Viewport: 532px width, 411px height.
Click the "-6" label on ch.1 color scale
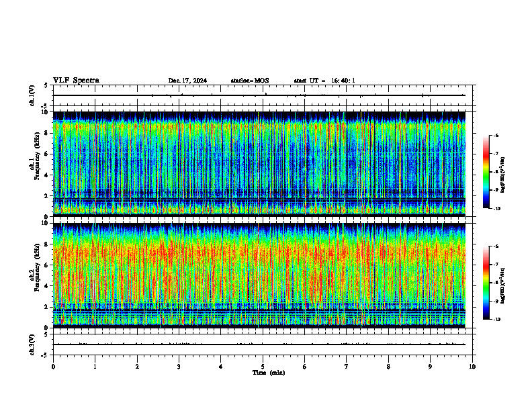[x=496, y=135]
